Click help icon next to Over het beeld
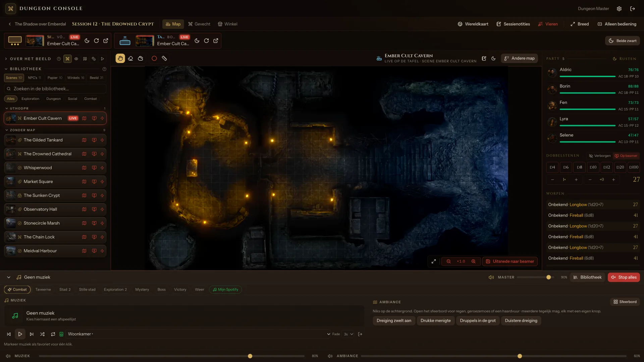The height and width of the screenshot is (362, 644). 59,59
